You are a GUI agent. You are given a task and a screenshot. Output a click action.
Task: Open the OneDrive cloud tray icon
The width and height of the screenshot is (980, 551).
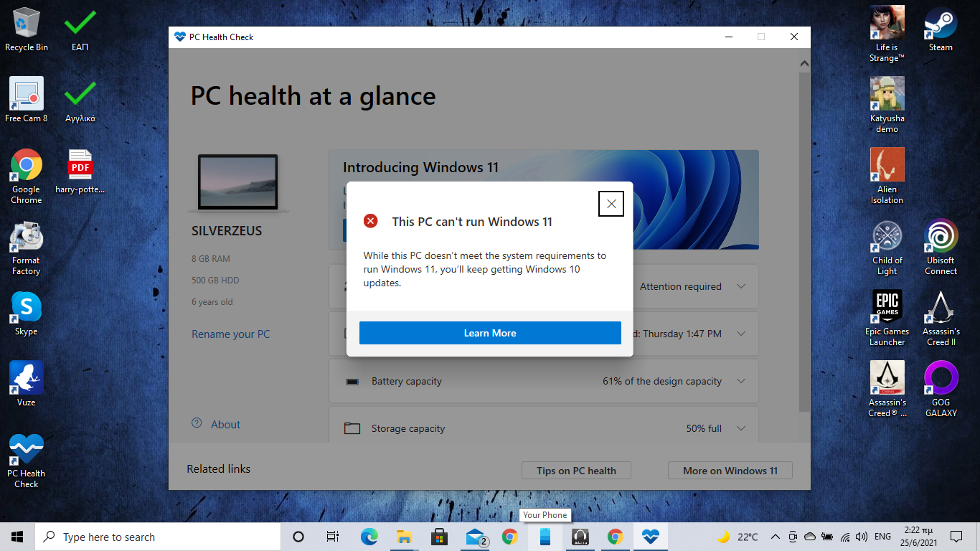point(809,537)
